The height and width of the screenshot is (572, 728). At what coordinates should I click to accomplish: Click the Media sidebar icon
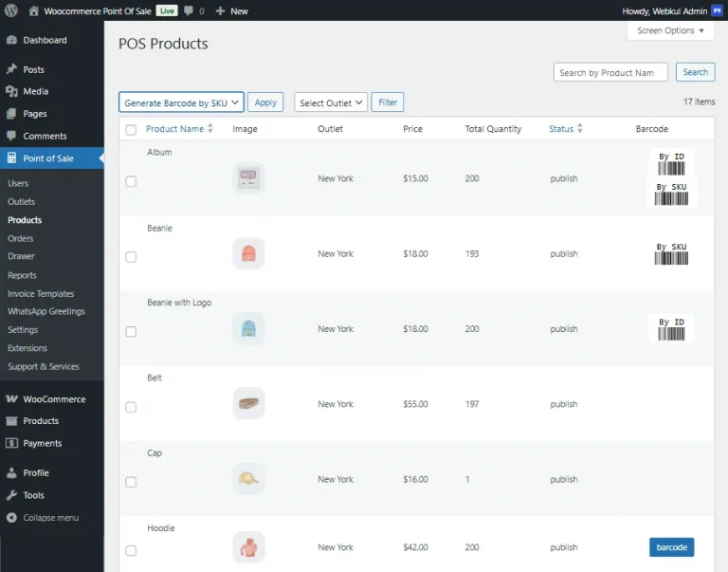[11, 91]
